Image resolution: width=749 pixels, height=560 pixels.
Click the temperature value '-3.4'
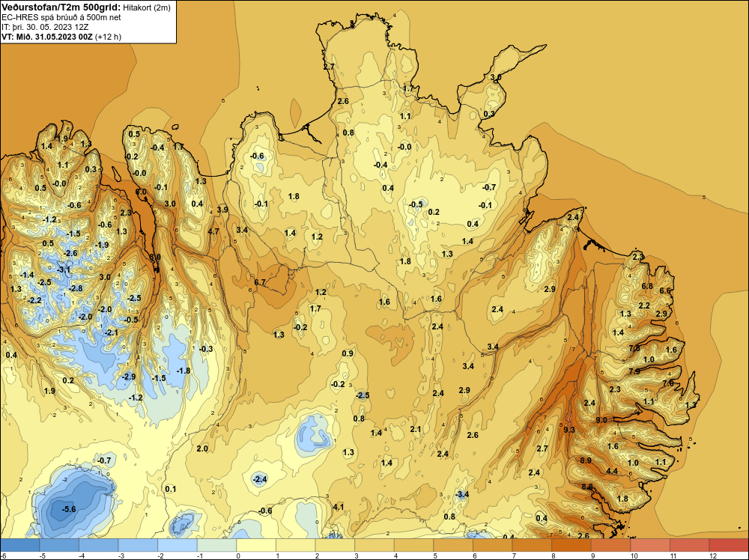point(462,494)
